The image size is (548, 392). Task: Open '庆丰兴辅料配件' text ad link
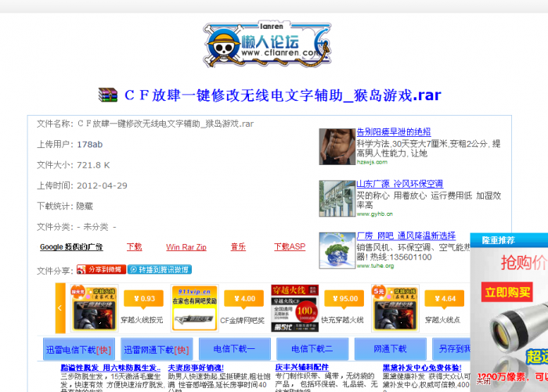(302, 367)
